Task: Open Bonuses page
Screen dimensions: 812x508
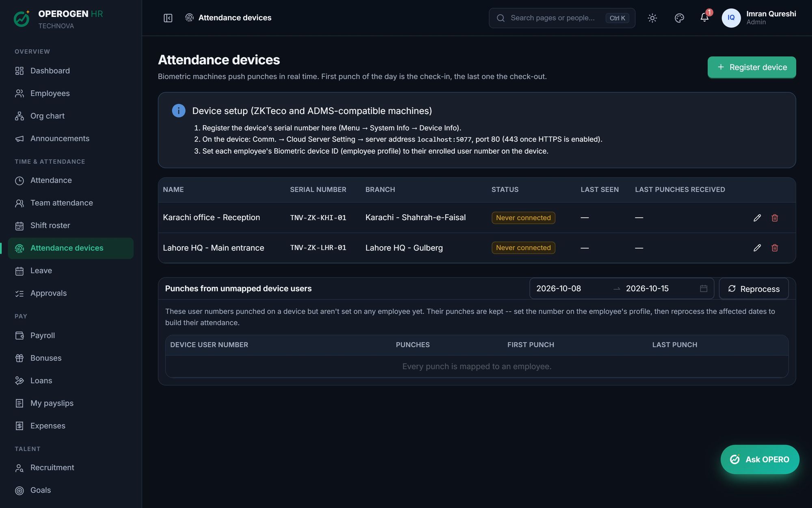Action: point(71,358)
